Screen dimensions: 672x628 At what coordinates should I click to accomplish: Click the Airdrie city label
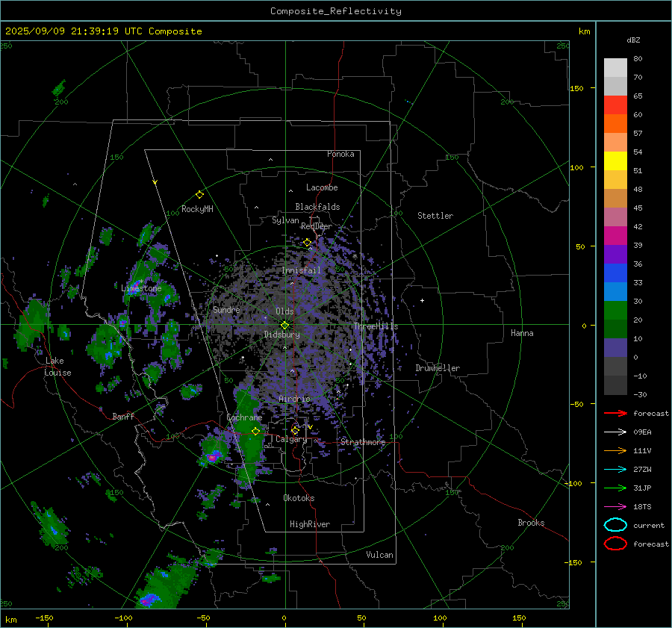pyautogui.click(x=294, y=399)
